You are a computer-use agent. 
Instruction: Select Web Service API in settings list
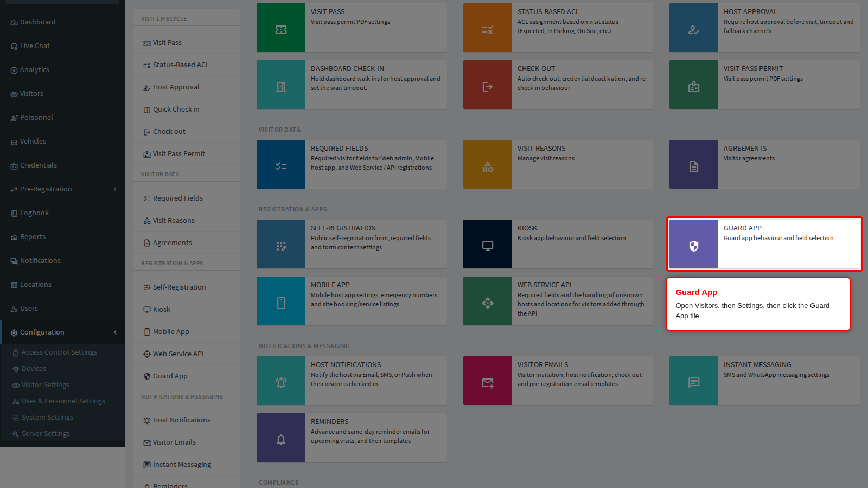(x=187, y=354)
